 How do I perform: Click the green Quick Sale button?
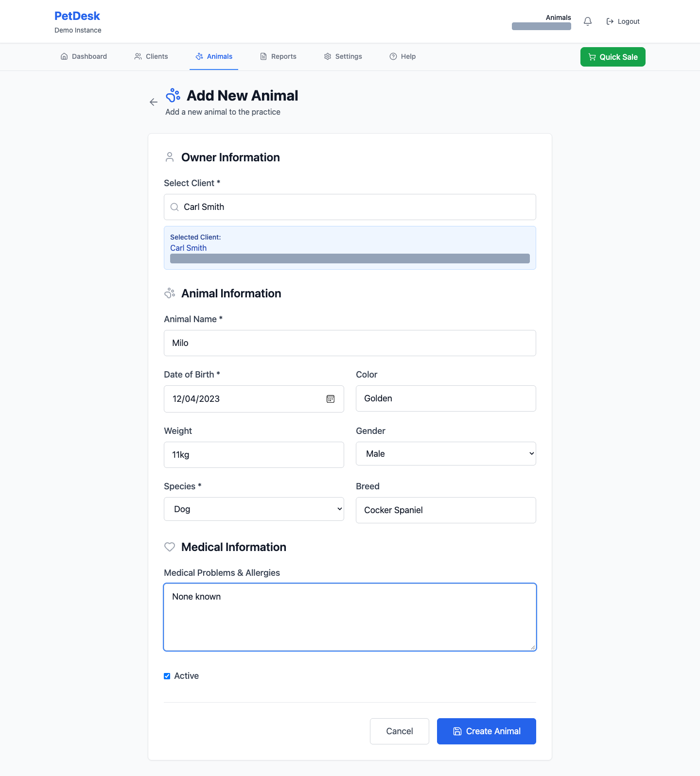coord(613,57)
